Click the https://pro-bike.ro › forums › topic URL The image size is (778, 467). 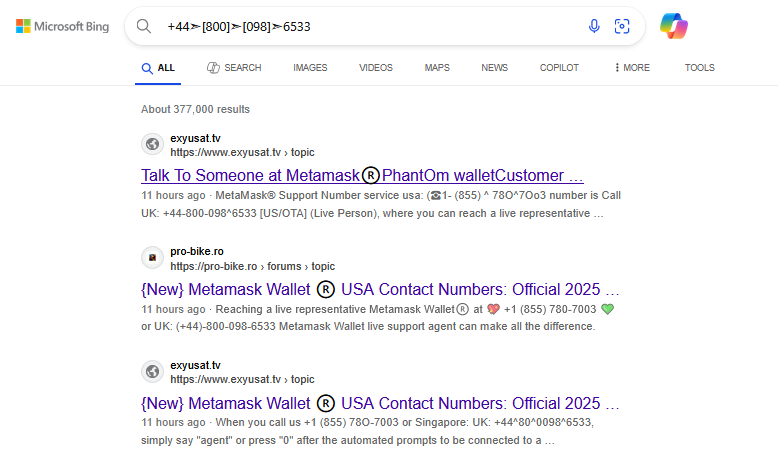coord(253,267)
